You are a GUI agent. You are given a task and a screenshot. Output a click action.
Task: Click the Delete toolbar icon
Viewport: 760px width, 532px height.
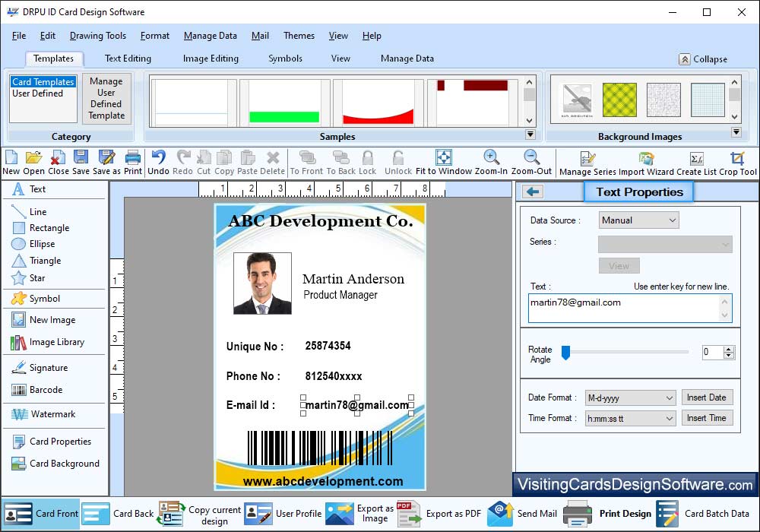tap(272, 163)
